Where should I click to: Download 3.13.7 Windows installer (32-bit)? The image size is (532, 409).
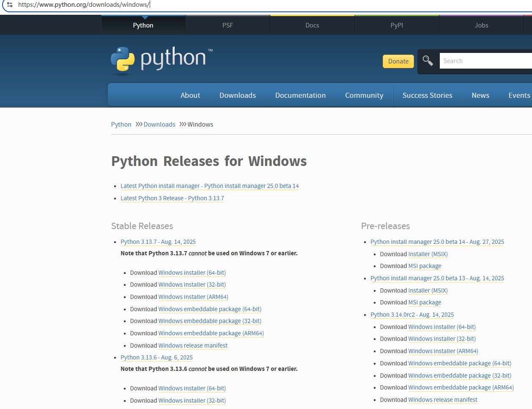pos(192,285)
